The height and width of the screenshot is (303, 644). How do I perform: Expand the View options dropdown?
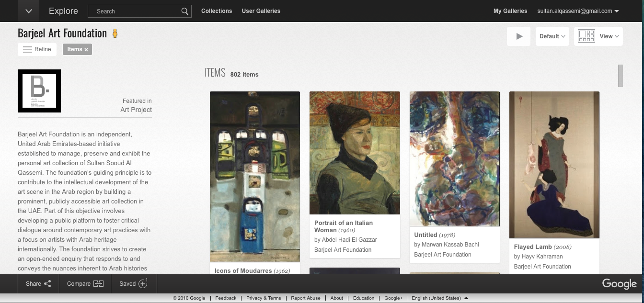click(x=609, y=36)
